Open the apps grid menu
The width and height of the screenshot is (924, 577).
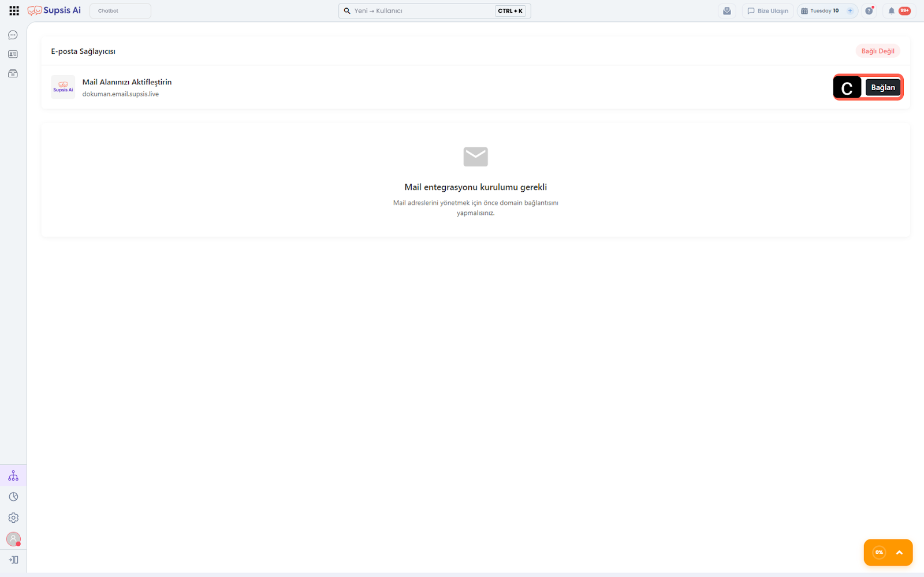(14, 10)
